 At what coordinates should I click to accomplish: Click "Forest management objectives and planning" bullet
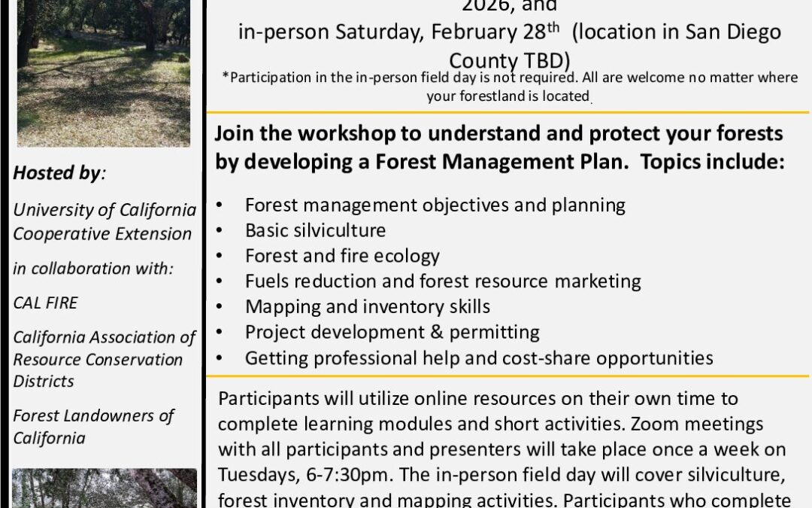pos(435,204)
